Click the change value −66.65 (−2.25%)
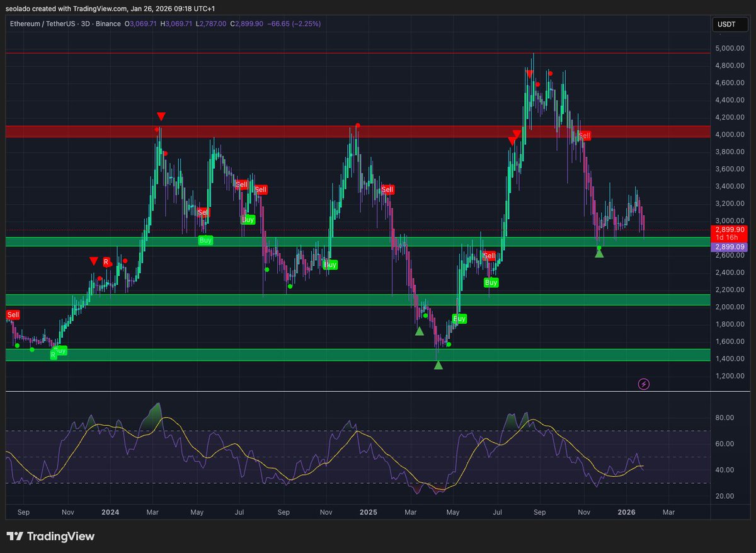The image size is (756, 553). (x=295, y=23)
